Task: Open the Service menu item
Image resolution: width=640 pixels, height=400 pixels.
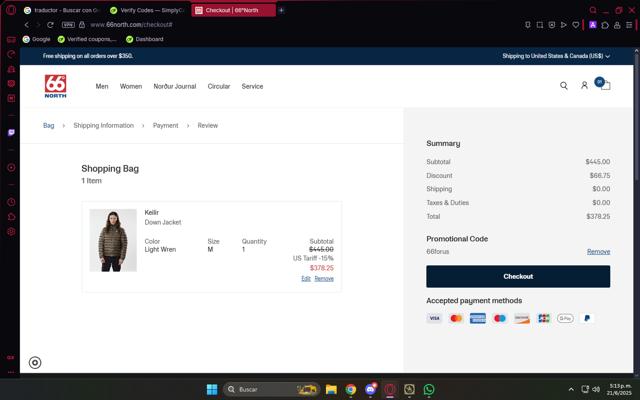Action: (x=252, y=86)
